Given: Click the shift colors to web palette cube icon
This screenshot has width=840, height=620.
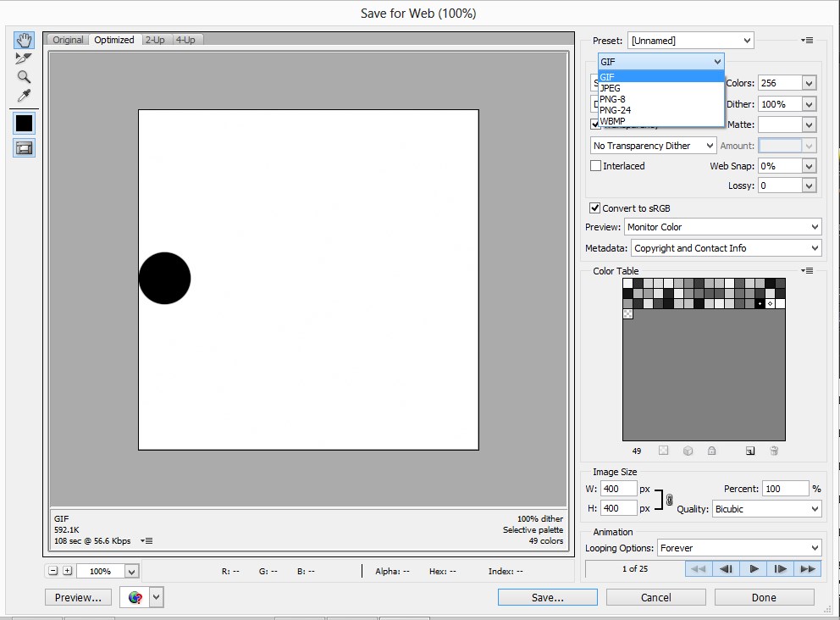Looking at the screenshot, I should pos(688,451).
